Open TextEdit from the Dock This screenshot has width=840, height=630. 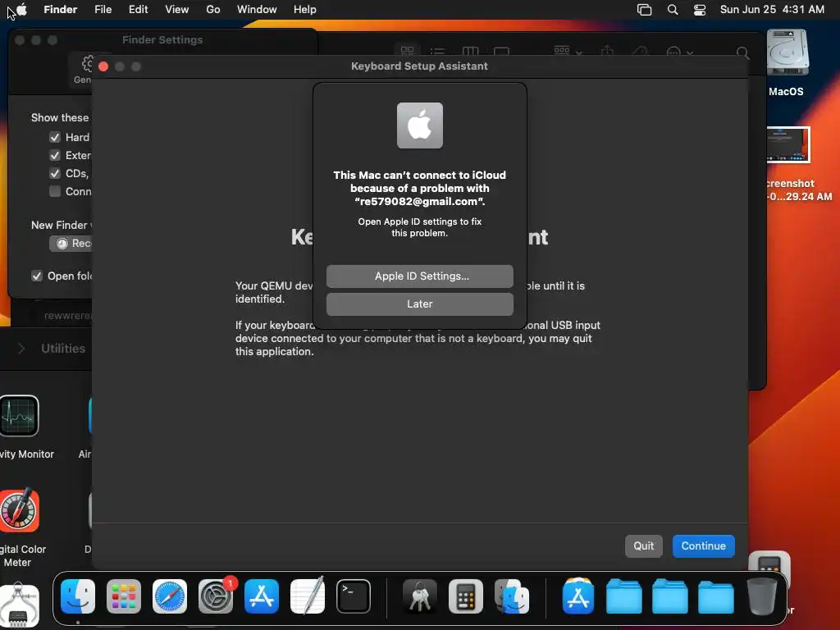click(x=308, y=596)
